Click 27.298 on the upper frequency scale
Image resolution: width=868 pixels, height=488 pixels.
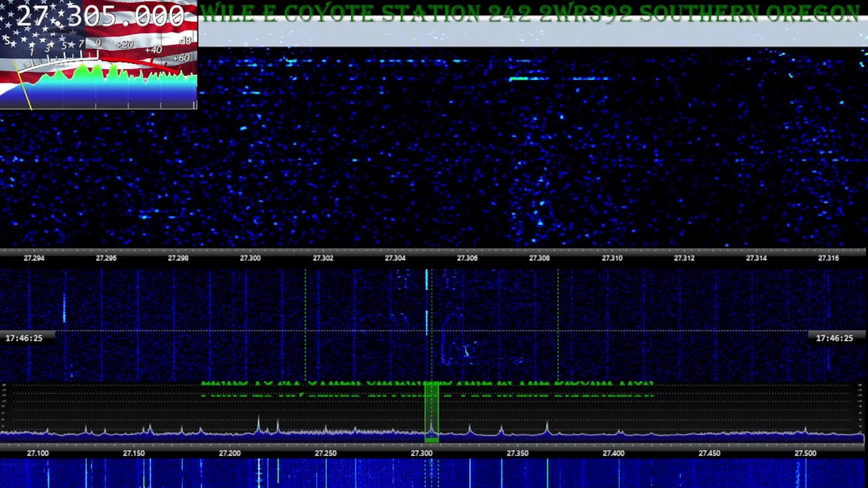pyautogui.click(x=178, y=258)
